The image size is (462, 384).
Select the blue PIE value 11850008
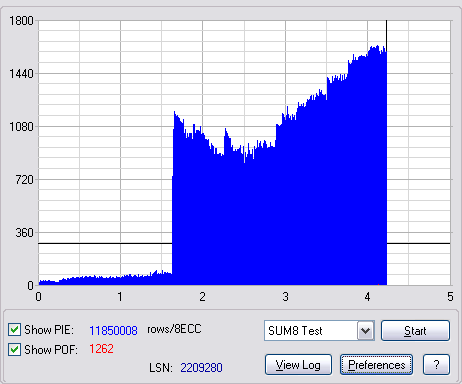click(113, 330)
